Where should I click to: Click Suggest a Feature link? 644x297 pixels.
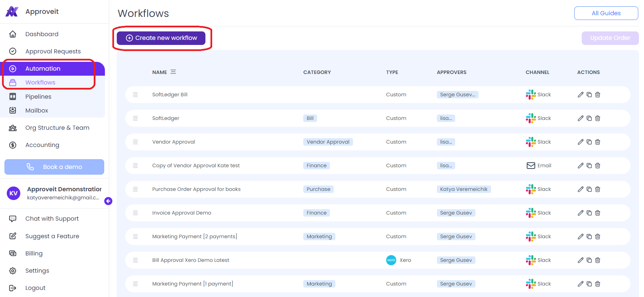pos(52,236)
